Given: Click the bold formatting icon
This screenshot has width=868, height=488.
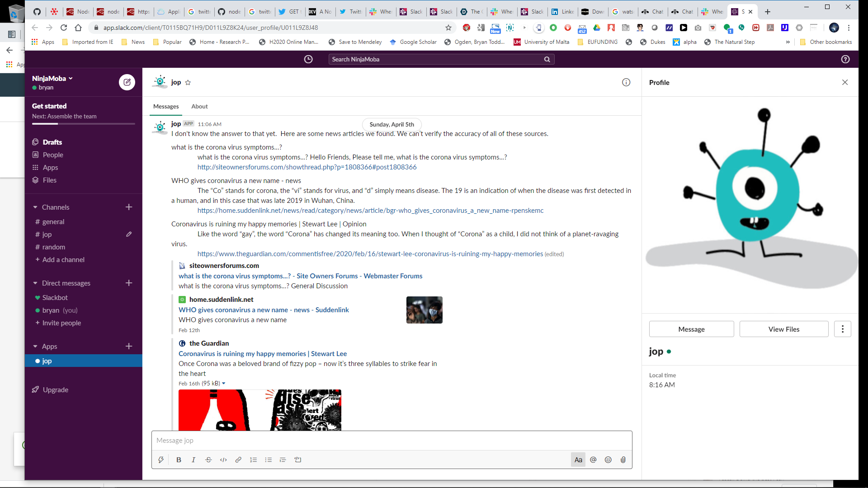Looking at the screenshot, I should 179,460.
